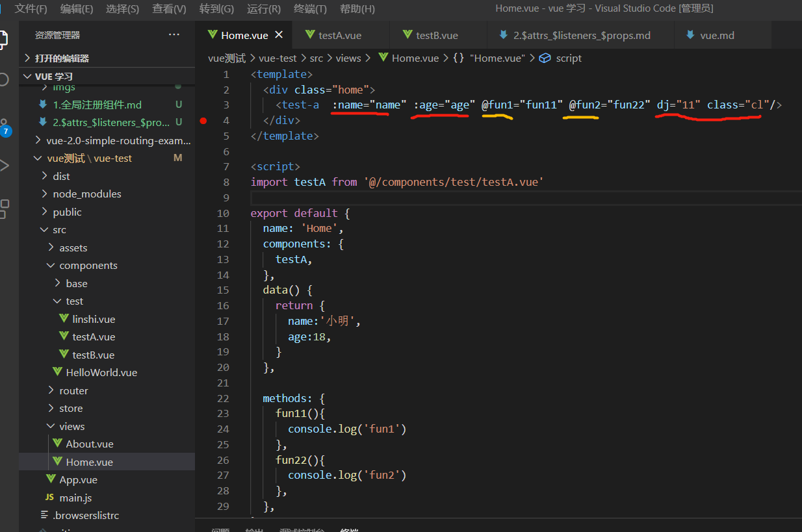This screenshot has height=532, width=802.
Task: Open linshi.vue from the explorer tree
Action: coord(94,320)
